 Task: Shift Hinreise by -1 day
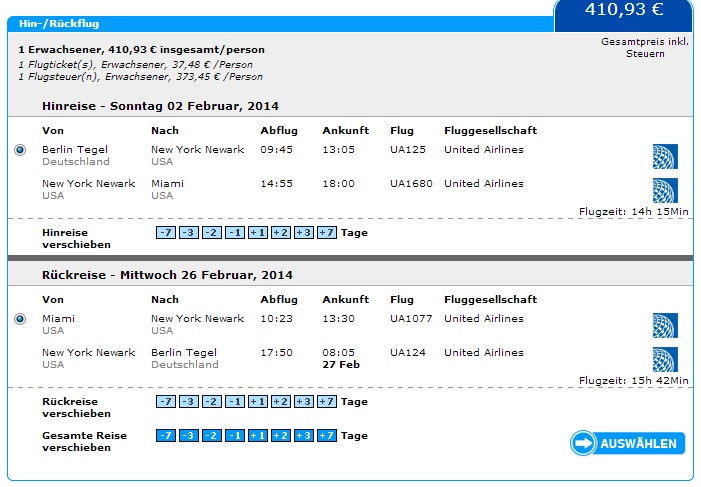click(235, 233)
